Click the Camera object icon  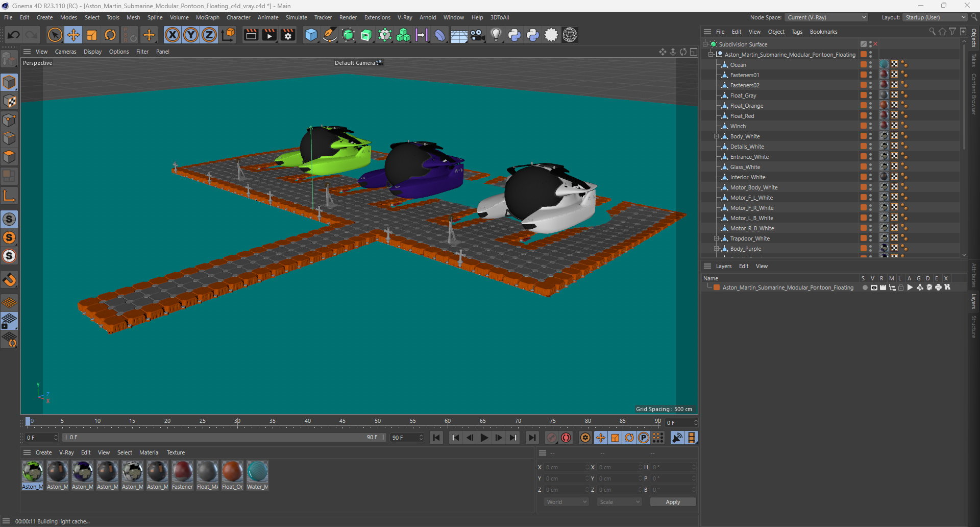pyautogui.click(x=478, y=35)
